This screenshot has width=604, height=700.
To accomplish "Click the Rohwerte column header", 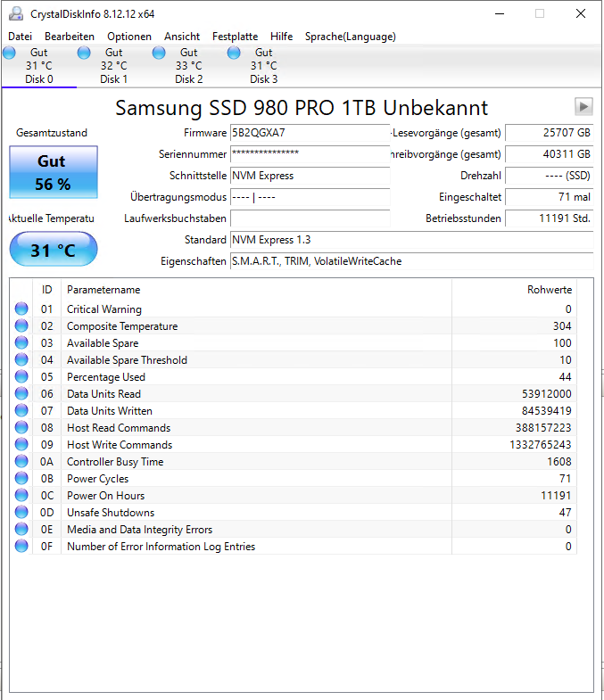I will click(514, 290).
